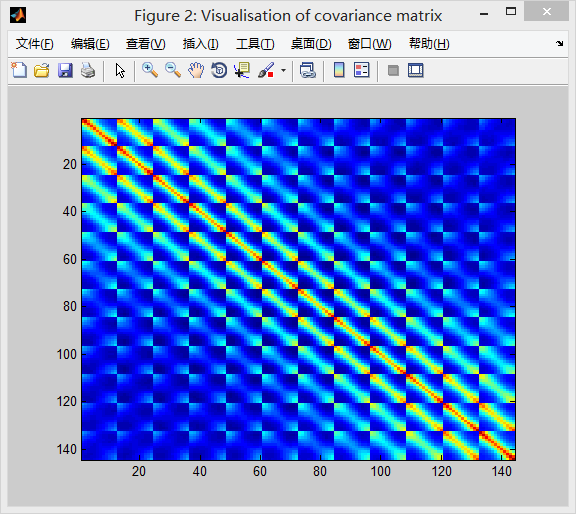This screenshot has width=576, height=514.
Task: Show plot tools and dock figure
Action: tap(415, 70)
